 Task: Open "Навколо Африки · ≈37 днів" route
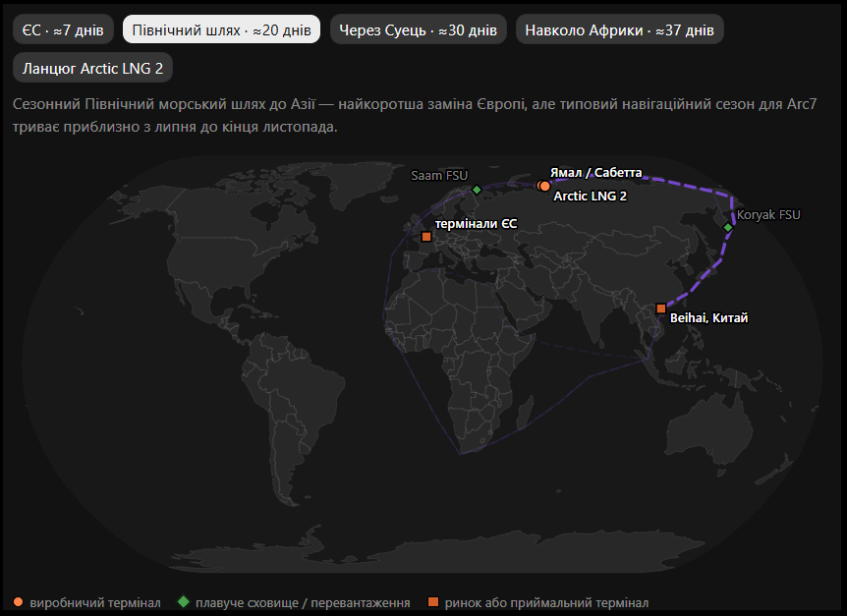point(620,29)
